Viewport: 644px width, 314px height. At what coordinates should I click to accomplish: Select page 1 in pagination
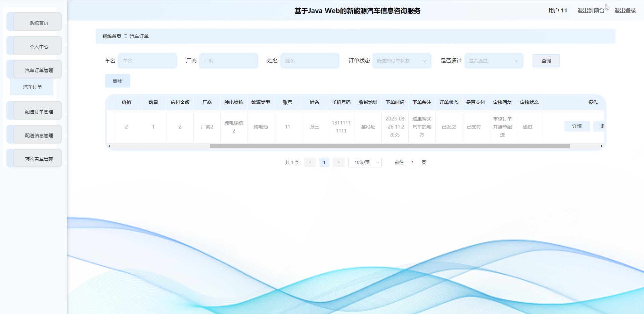pos(324,162)
